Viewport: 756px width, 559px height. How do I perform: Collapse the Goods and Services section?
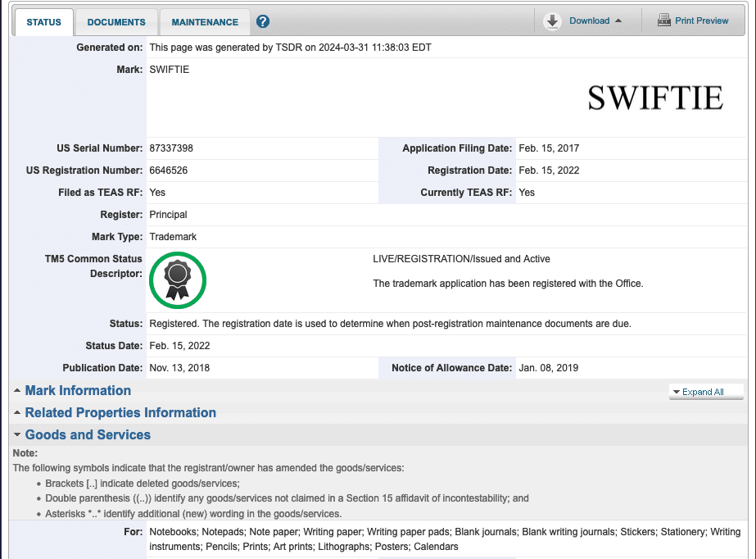88,435
